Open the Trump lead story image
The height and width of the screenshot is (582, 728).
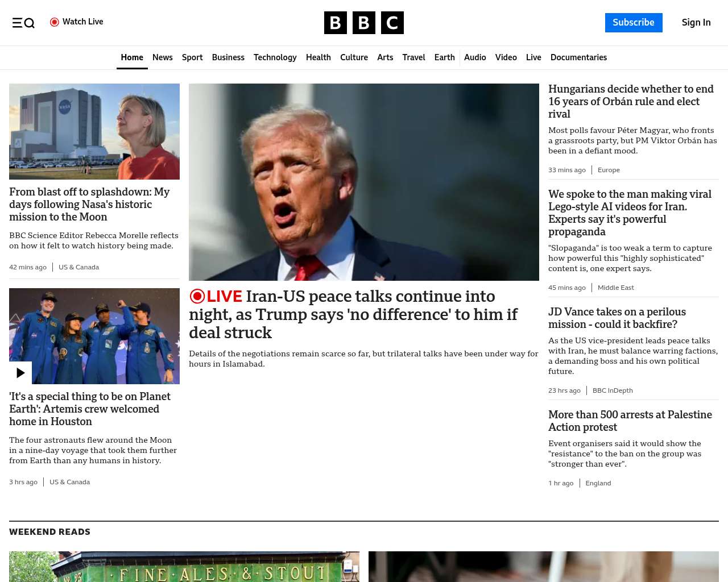(363, 182)
